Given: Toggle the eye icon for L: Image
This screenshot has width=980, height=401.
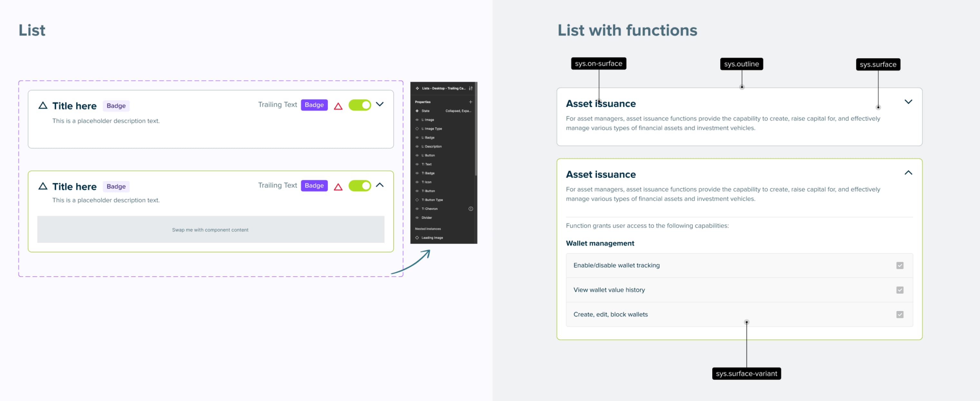Looking at the screenshot, I should [417, 120].
